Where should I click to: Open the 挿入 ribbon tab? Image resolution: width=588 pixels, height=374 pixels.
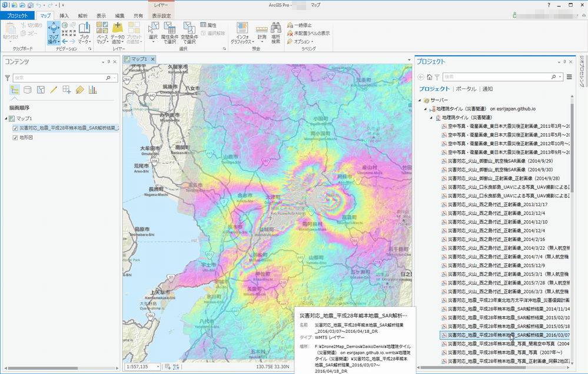point(64,15)
